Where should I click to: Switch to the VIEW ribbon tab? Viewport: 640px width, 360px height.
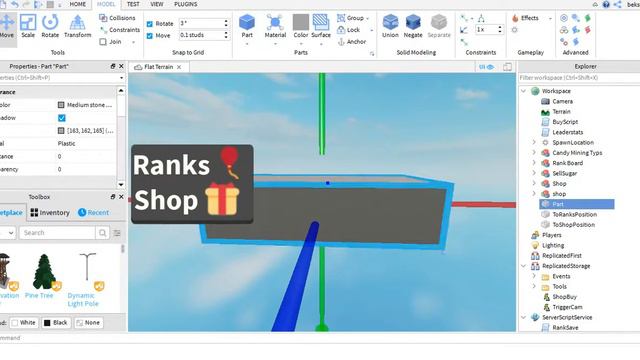[x=157, y=4]
